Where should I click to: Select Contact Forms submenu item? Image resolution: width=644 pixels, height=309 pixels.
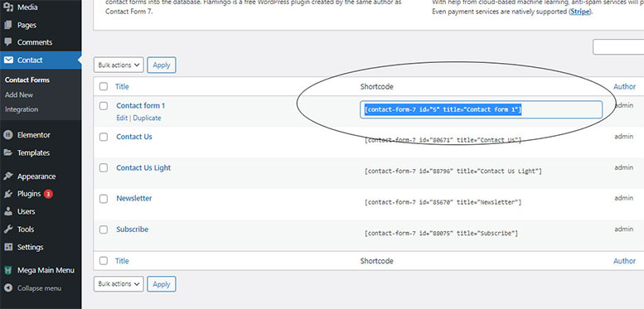(27, 80)
